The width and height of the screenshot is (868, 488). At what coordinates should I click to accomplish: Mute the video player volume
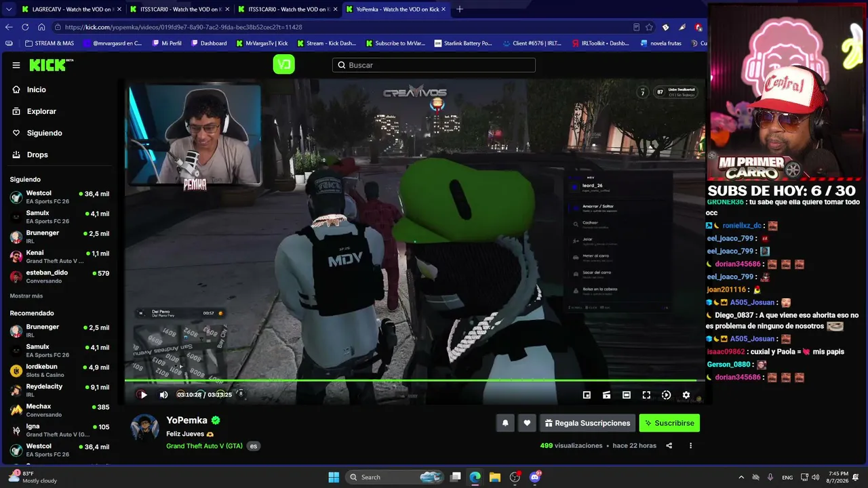click(163, 394)
